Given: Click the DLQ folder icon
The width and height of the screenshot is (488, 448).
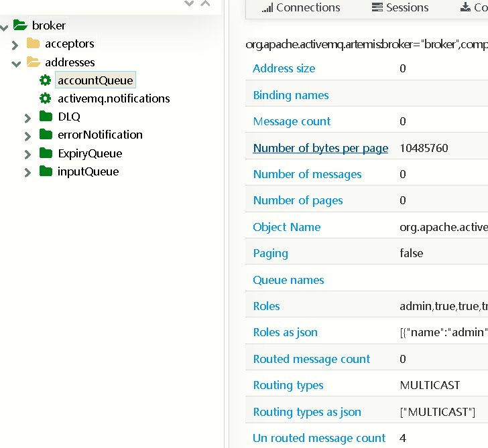Looking at the screenshot, I should (46, 117).
